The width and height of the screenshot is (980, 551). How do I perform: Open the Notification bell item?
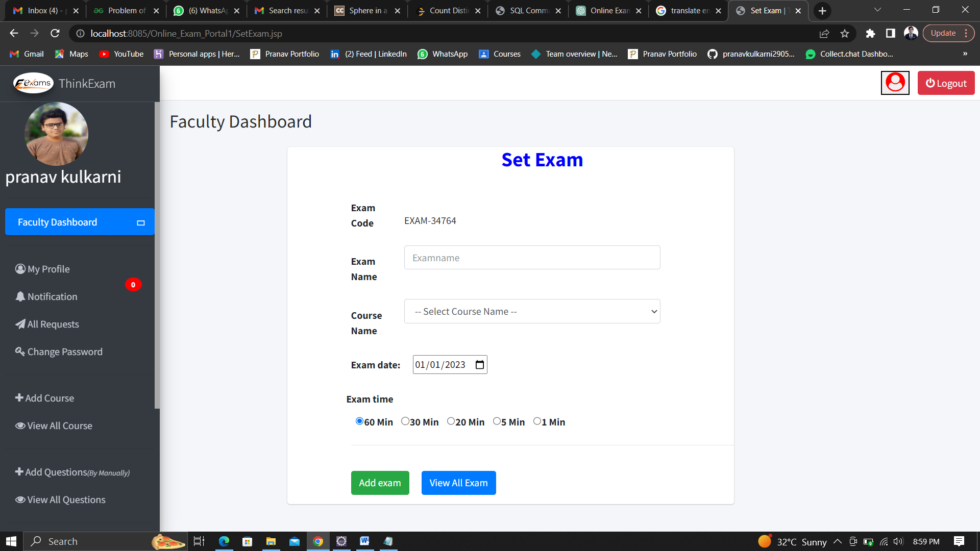pos(46,296)
